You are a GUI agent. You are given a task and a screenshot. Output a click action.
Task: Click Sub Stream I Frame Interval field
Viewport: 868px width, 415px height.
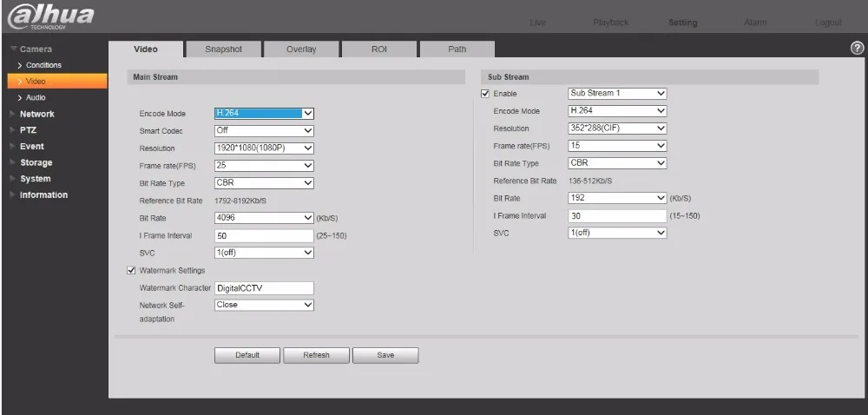click(x=617, y=216)
